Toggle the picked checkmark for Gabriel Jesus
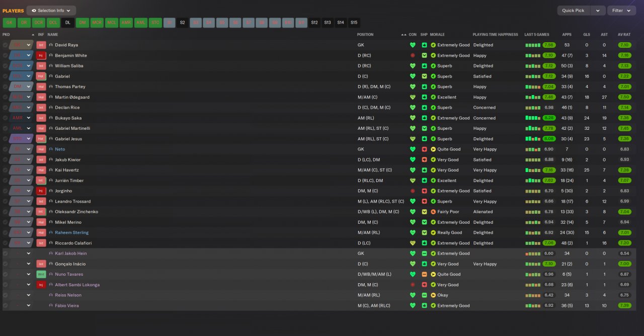644x336 pixels. pos(5,139)
